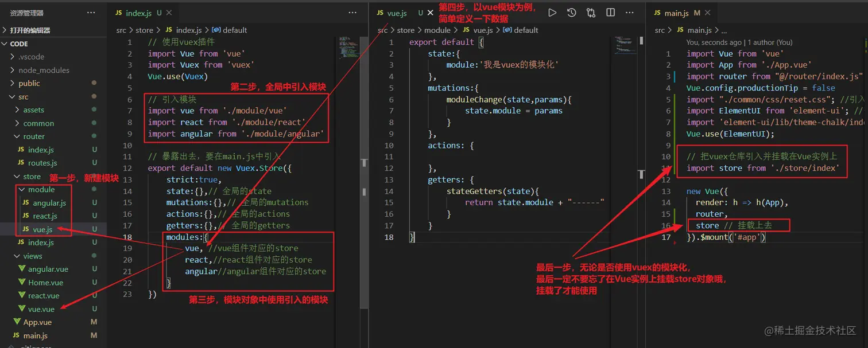Expand the assets folder
This screenshot has width=868, height=348.
click(x=53, y=110)
